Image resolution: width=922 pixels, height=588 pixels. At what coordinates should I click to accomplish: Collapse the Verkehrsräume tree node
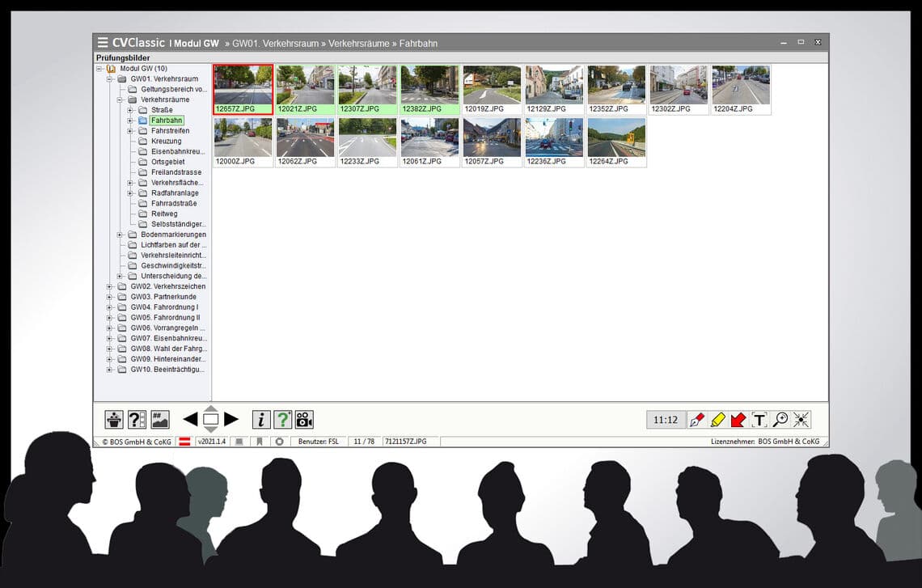pos(120,100)
